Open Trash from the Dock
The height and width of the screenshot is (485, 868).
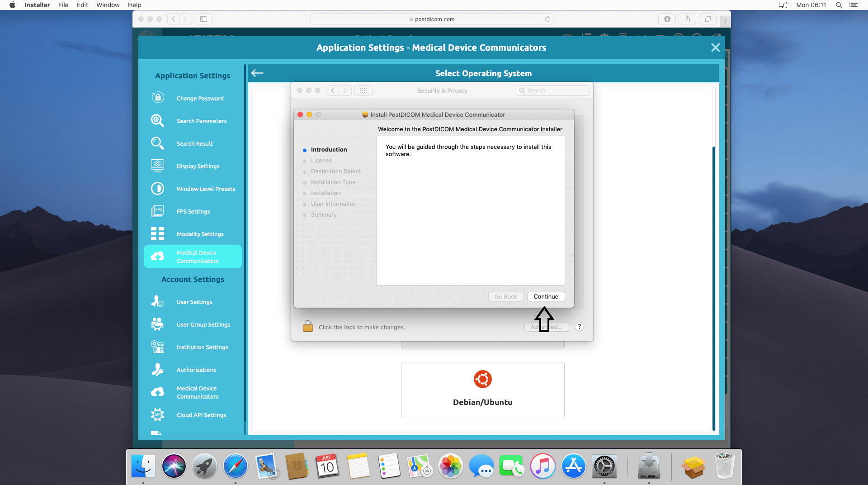point(724,466)
